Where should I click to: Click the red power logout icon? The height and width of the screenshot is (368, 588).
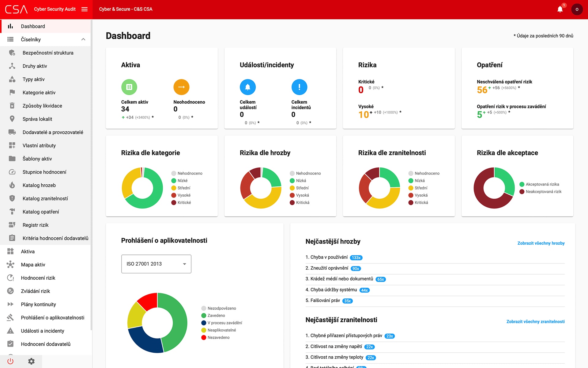pyautogui.click(x=10, y=361)
